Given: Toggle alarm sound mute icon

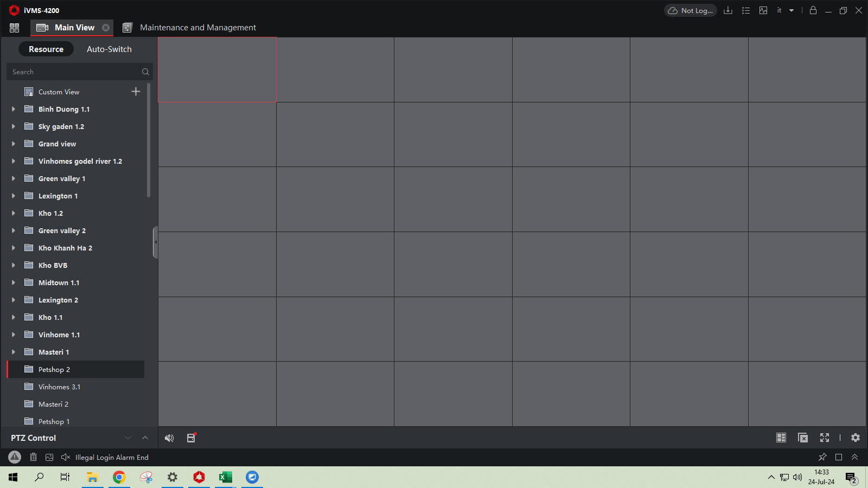Looking at the screenshot, I should point(66,457).
